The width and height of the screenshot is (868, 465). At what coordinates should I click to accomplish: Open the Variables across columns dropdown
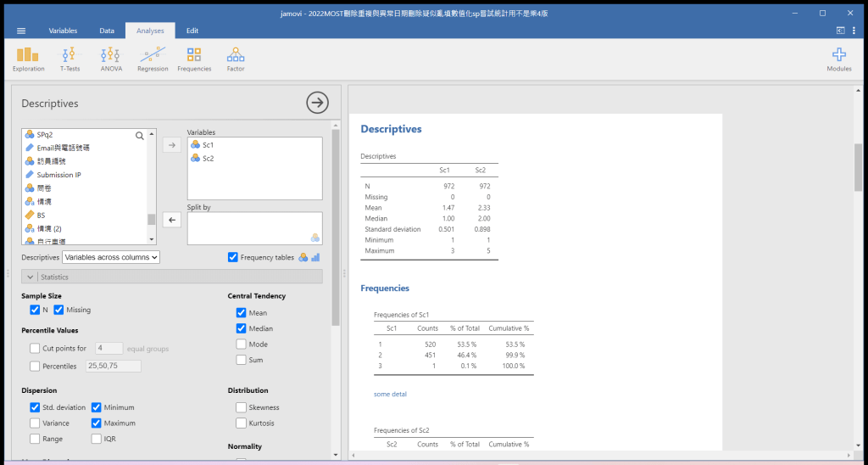point(111,257)
